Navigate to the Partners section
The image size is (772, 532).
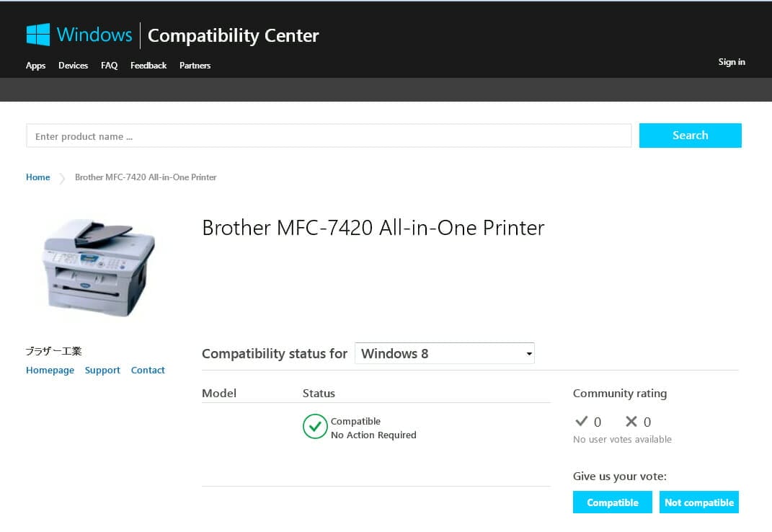195,66
